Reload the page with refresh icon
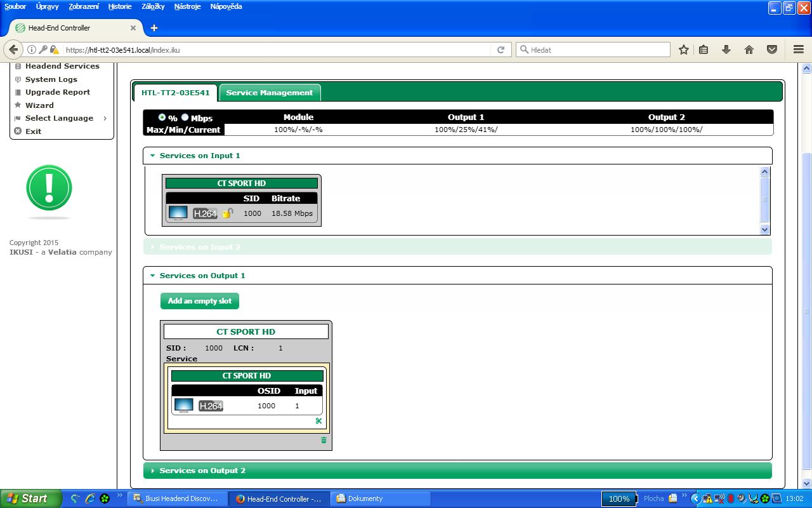 tap(501, 50)
